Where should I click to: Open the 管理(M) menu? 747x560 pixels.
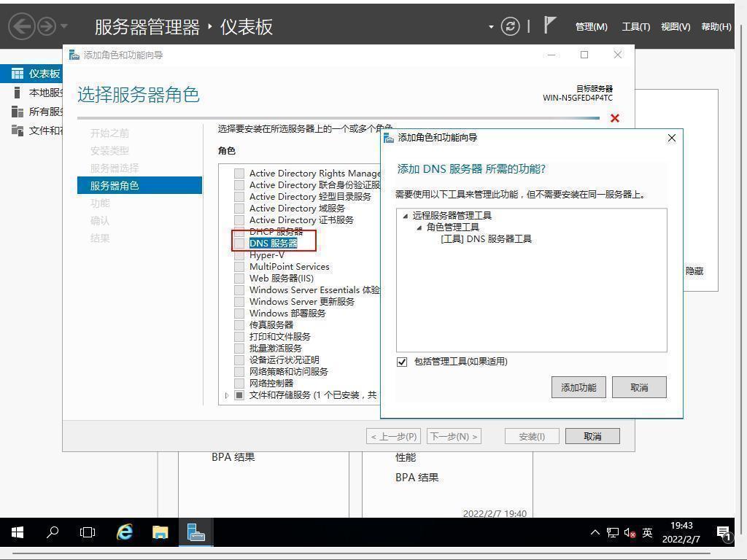pos(591,27)
